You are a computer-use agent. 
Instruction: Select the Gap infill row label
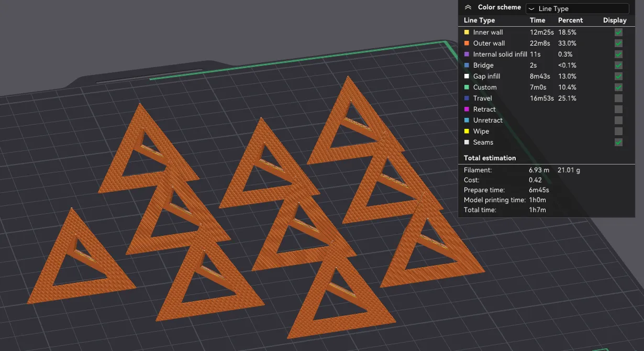(x=486, y=76)
